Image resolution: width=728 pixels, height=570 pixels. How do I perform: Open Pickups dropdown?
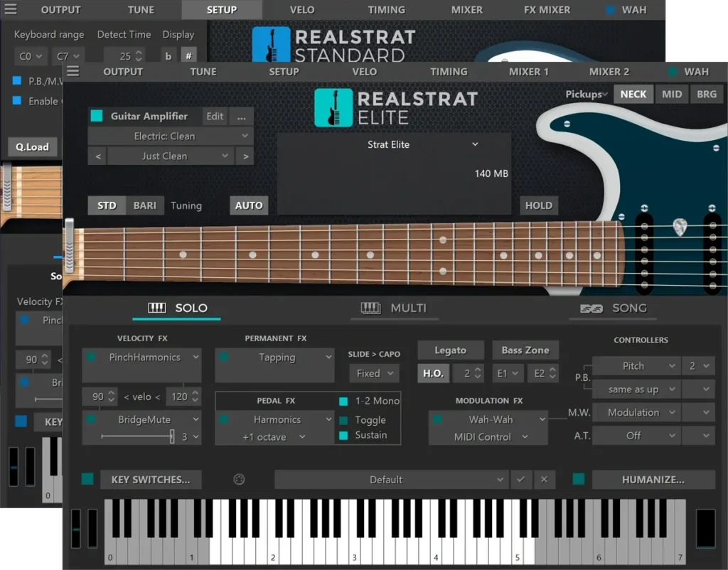(x=586, y=95)
